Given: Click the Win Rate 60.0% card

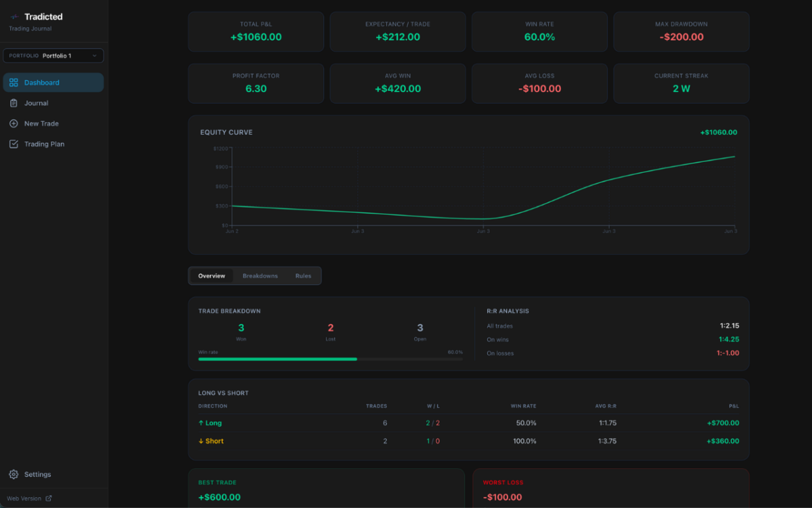Looking at the screenshot, I should 539,32.
